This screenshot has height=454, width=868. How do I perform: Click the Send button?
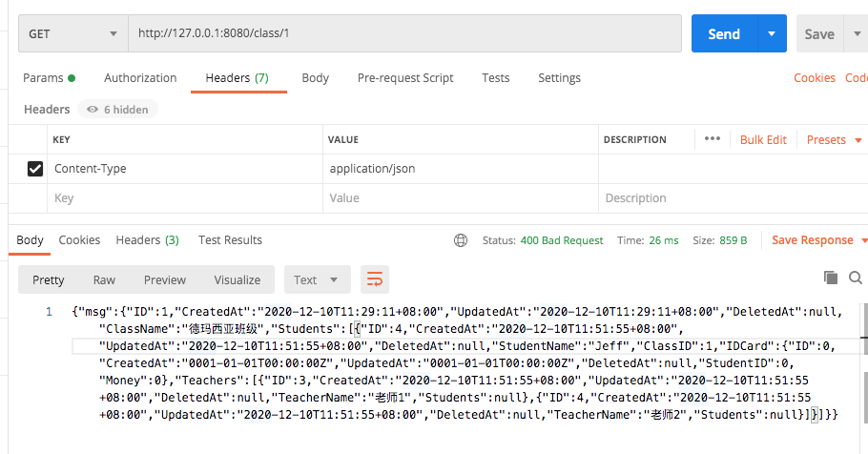coord(724,33)
